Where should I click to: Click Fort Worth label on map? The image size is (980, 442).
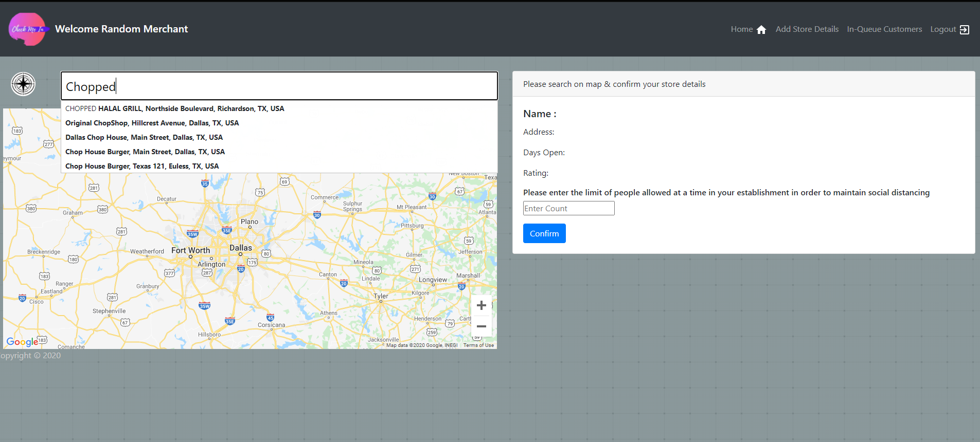click(191, 250)
